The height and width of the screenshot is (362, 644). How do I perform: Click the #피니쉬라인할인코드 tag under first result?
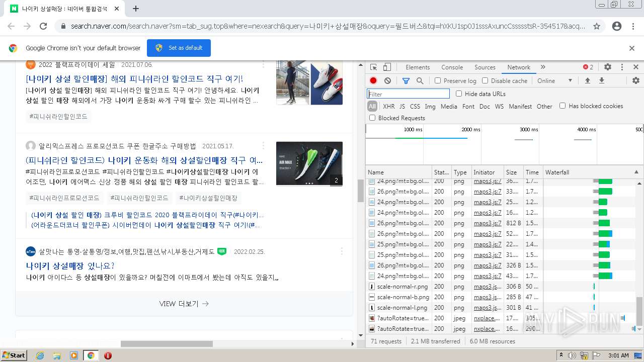[58, 117]
